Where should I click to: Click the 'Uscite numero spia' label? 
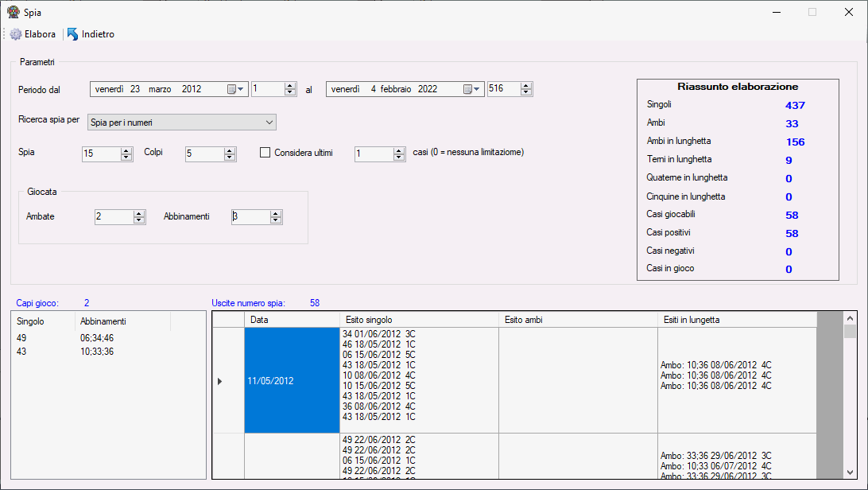tap(248, 303)
